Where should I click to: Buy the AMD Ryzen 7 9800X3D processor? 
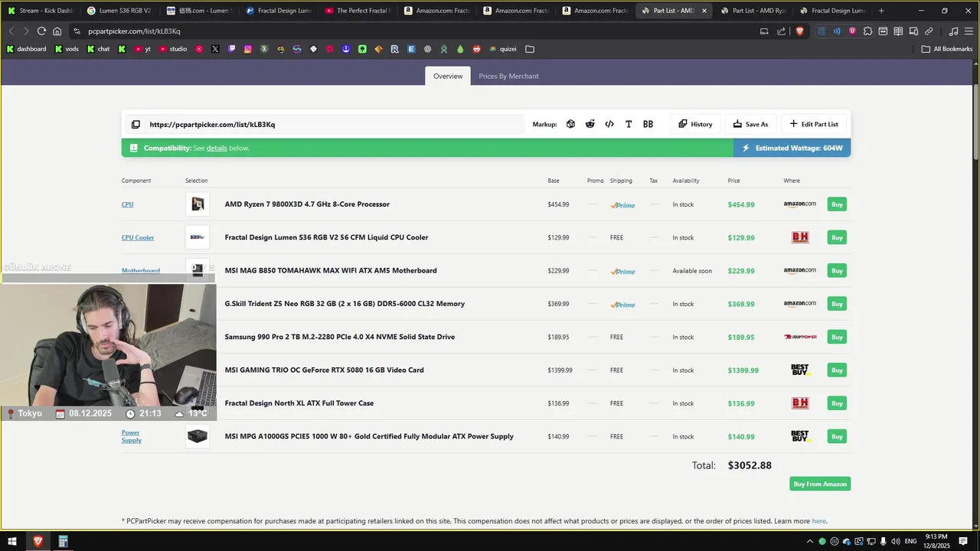click(x=837, y=204)
